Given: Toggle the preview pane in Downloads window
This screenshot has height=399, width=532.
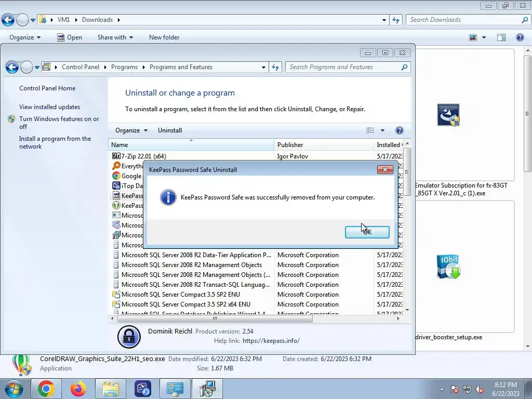Looking at the screenshot, I should [x=501, y=37].
